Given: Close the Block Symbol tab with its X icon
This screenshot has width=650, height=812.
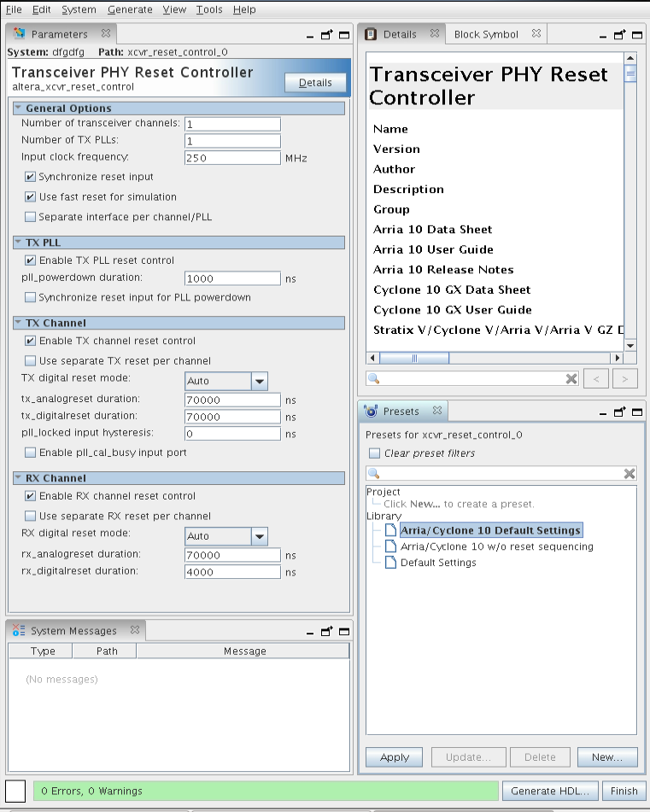Looking at the screenshot, I should [x=536, y=33].
